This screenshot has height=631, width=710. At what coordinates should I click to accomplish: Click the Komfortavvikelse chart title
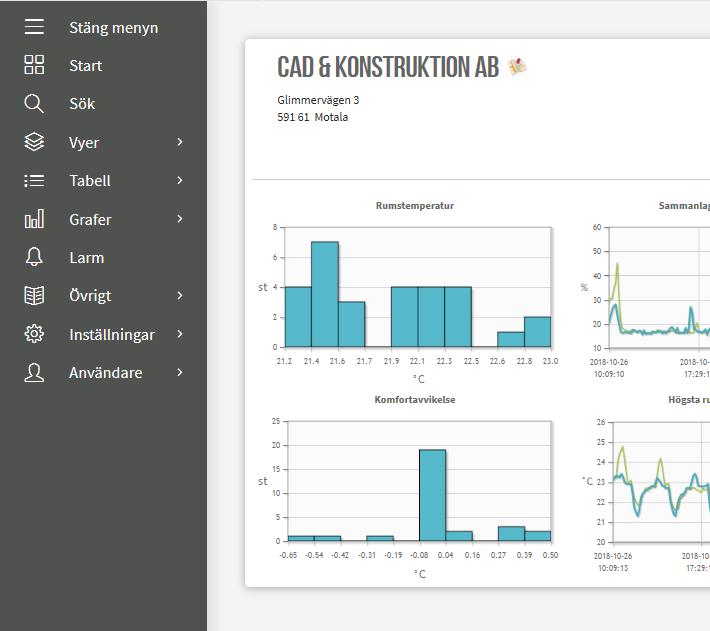[x=415, y=400]
